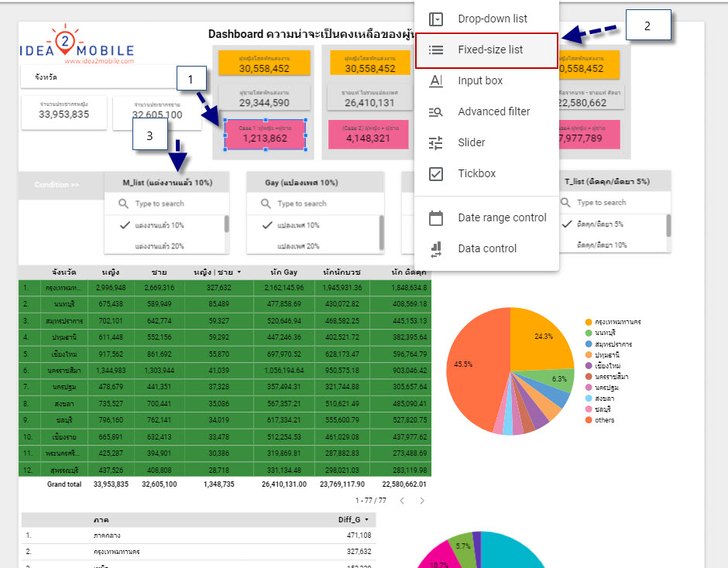Click the others legend color dot
The height and width of the screenshot is (568, 728).
(589, 420)
